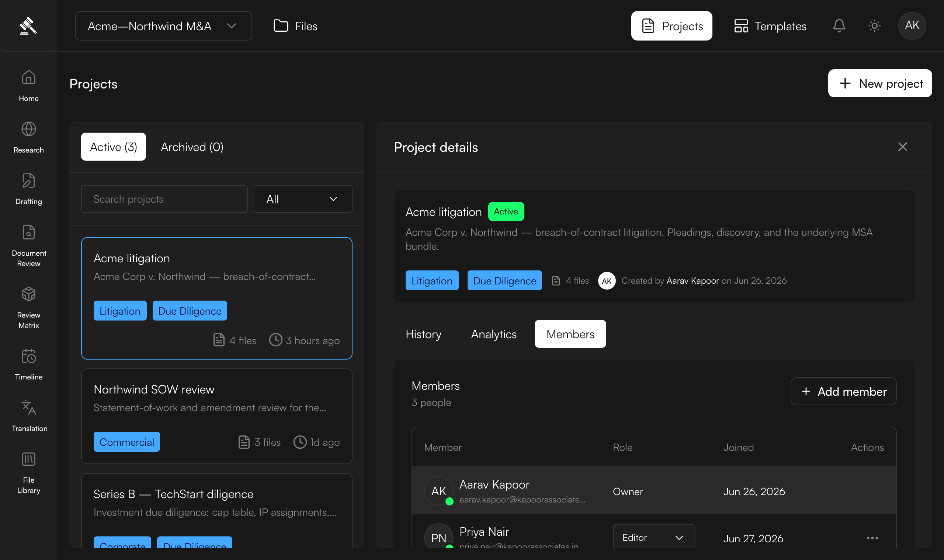Open the Research sidebar icon
Image resolution: width=944 pixels, height=560 pixels.
29,129
